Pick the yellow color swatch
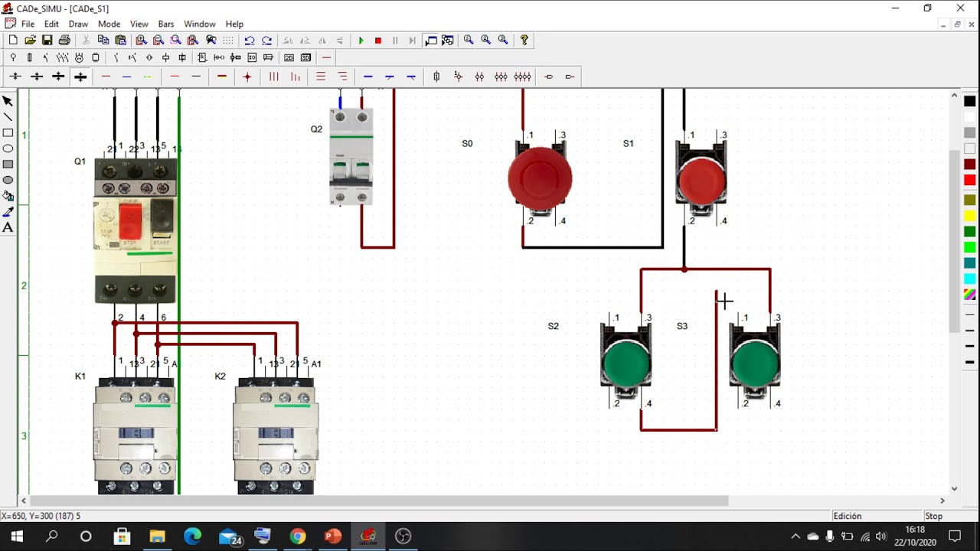Screen dimensions: 980x551 click(969, 215)
